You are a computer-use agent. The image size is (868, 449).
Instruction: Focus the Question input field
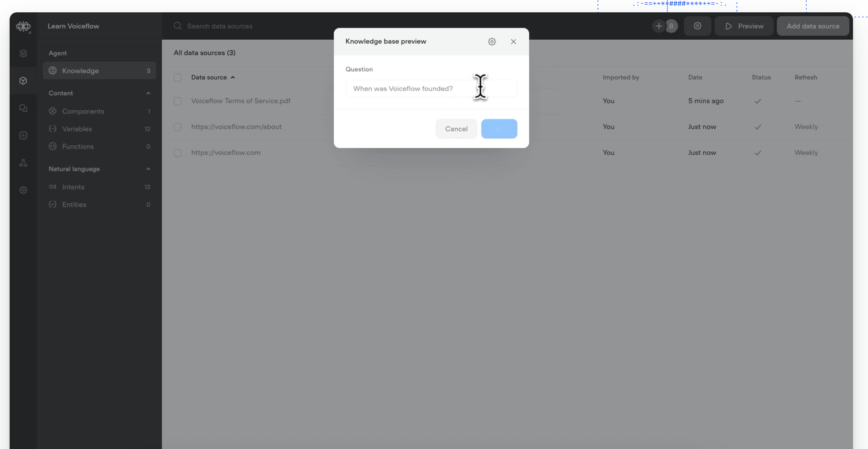pos(431,88)
